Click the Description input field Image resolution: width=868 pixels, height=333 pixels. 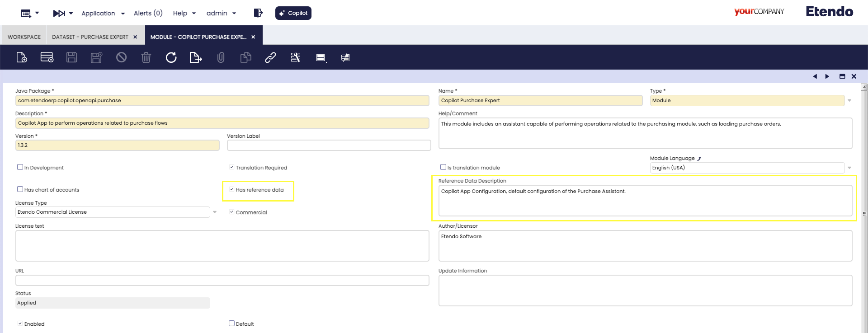click(222, 123)
